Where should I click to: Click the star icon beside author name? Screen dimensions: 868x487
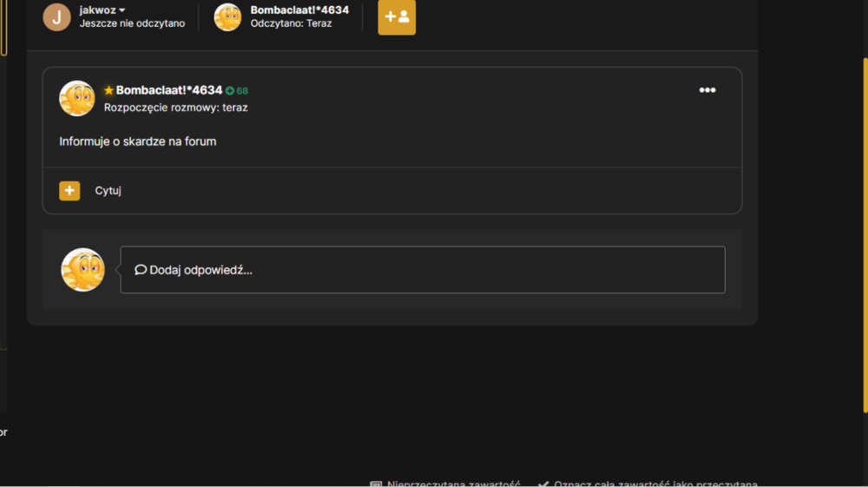(x=108, y=89)
